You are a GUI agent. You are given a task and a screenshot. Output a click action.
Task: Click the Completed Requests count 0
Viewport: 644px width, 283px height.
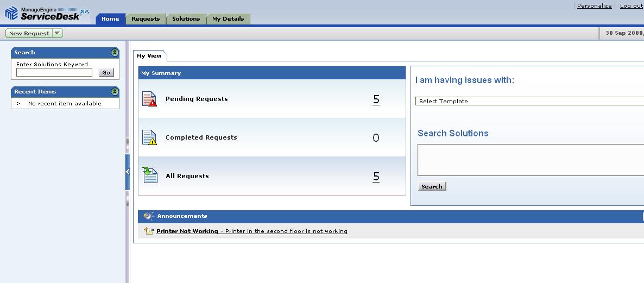point(376,138)
